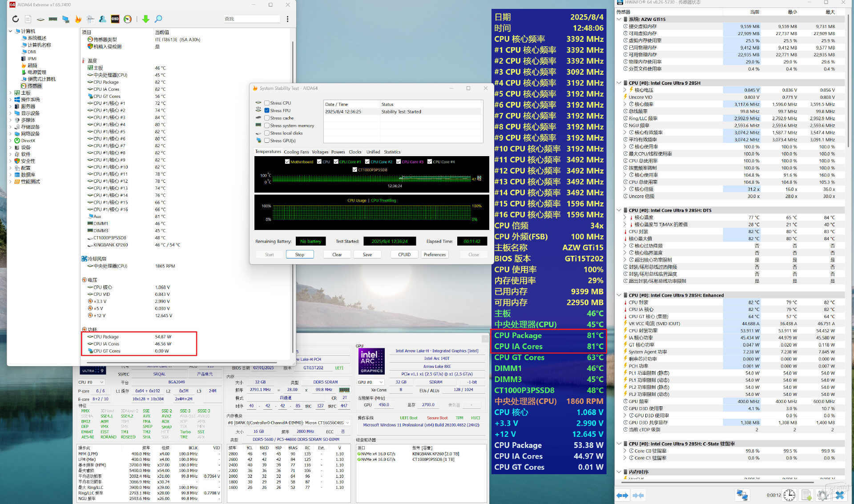The width and height of the screenshot is (854, 504).
Task: Open the OSD panel toolbar icon in AIDA64
Action: (x=115, y=19)
